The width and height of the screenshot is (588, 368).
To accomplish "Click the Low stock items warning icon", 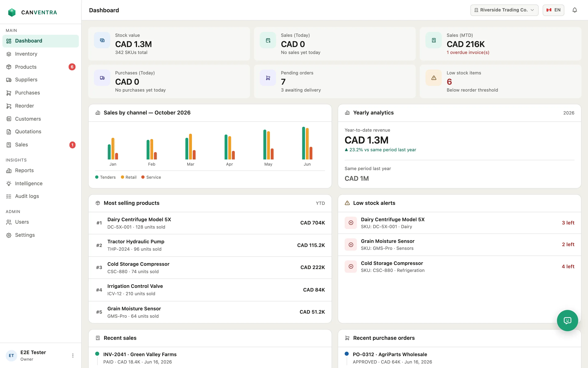I will [x=434, y=78].
